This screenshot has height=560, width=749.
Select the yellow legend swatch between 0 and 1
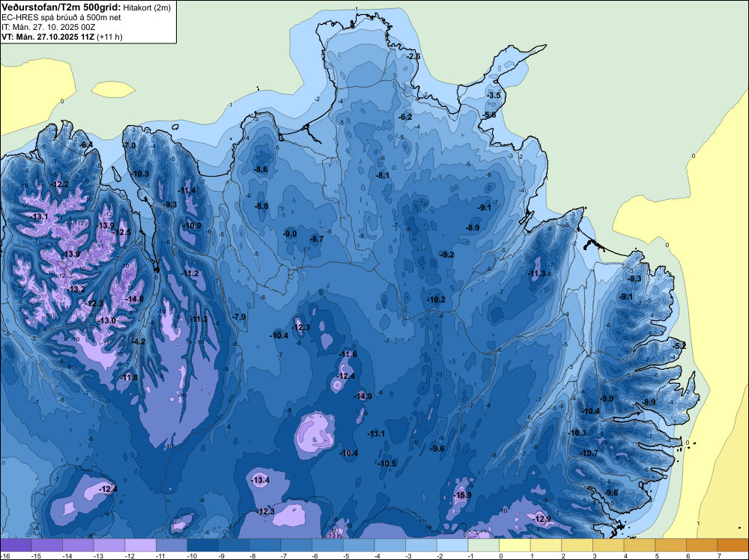(515, 545)
